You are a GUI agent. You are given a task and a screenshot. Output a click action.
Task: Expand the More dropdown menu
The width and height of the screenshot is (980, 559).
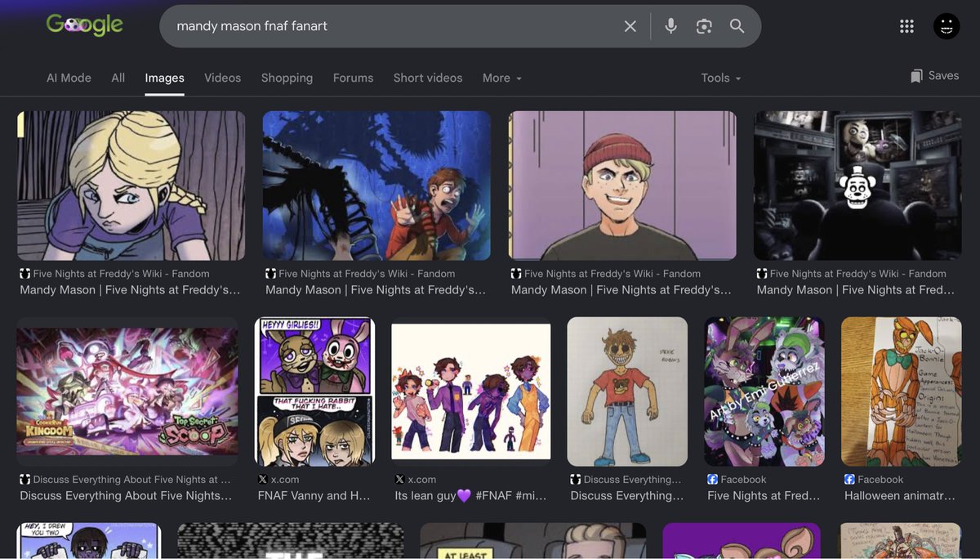pos(501,78)
